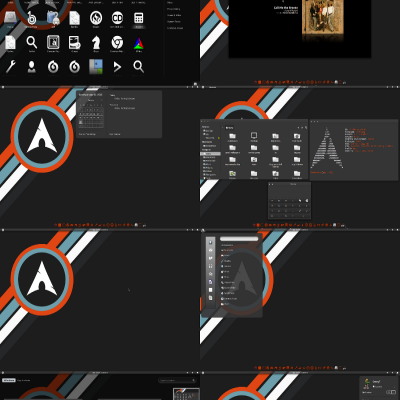
Task: Click the file manager path bar button
Action: point(229,128)
